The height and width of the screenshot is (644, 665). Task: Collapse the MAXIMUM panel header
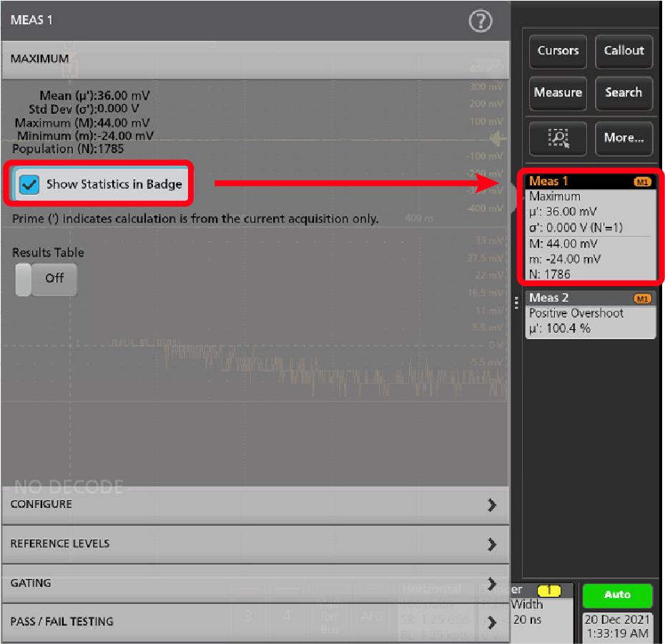click(255, 59)
